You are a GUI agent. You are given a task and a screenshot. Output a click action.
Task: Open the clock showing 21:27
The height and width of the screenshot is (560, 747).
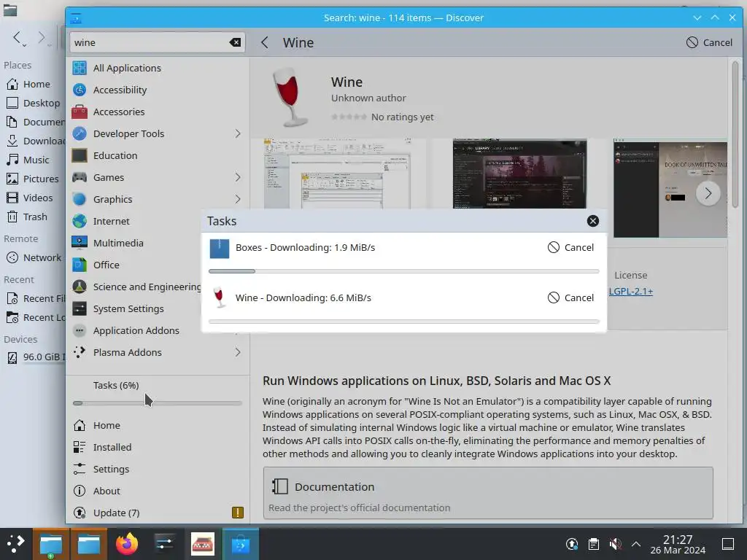click(678, 544)
